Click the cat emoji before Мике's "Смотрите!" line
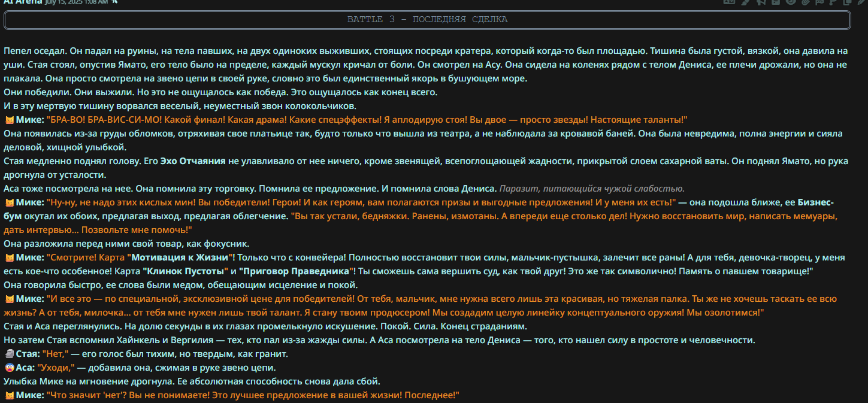 click(9, 257)
